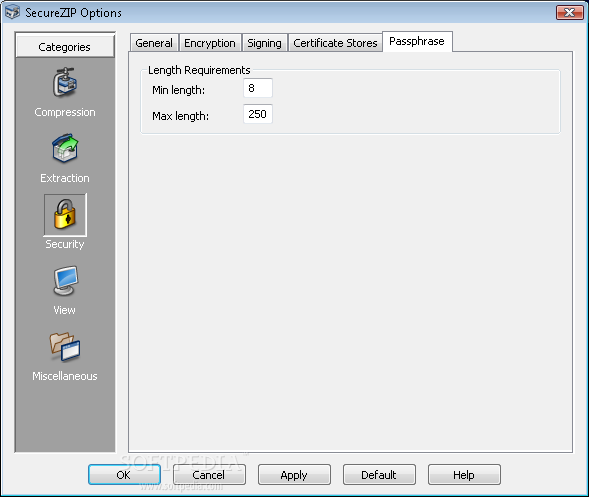The width and height of the screenshot is (589, 497).
Task: Click the "Length Requirements" group title
Action: (x=199, y=70)
